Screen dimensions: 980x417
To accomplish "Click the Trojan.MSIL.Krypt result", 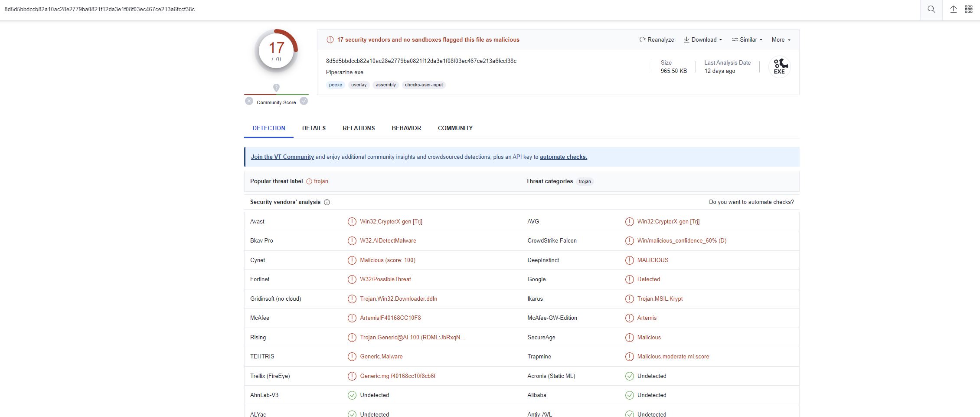I will (660, 299).
